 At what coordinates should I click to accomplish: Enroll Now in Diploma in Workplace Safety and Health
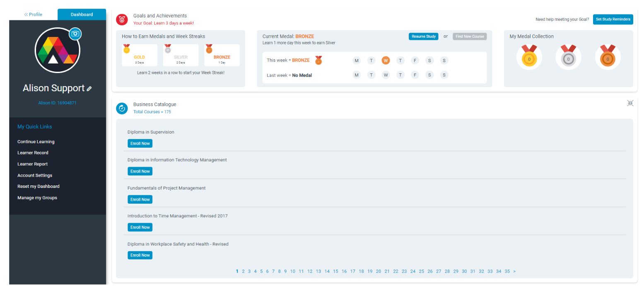point(140,255)
